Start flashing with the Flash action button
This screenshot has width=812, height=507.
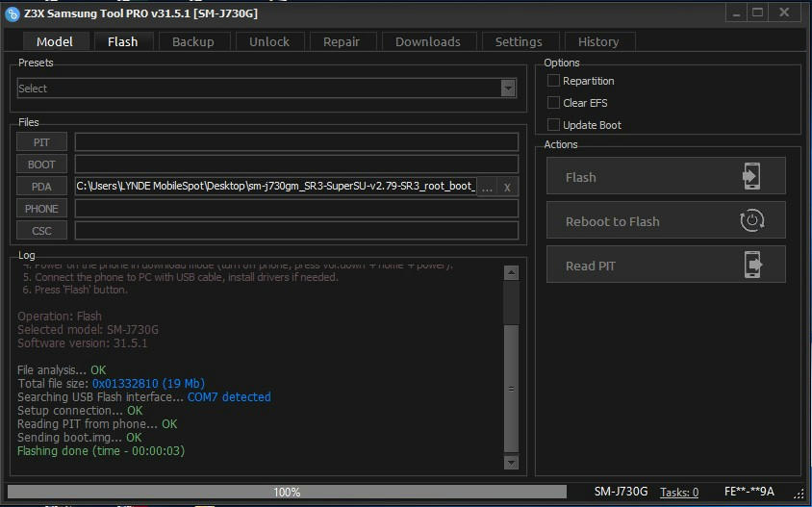click(x=666, y=176)
